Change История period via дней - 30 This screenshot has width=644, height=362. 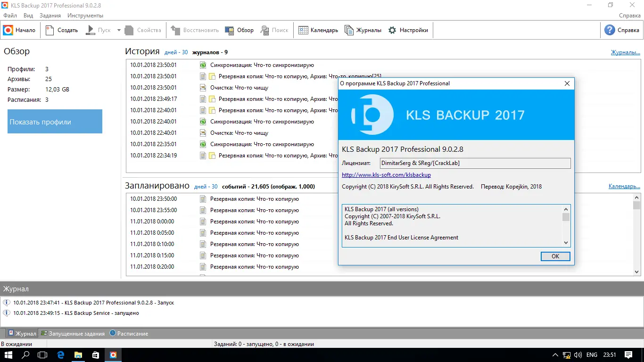(176, 52)
